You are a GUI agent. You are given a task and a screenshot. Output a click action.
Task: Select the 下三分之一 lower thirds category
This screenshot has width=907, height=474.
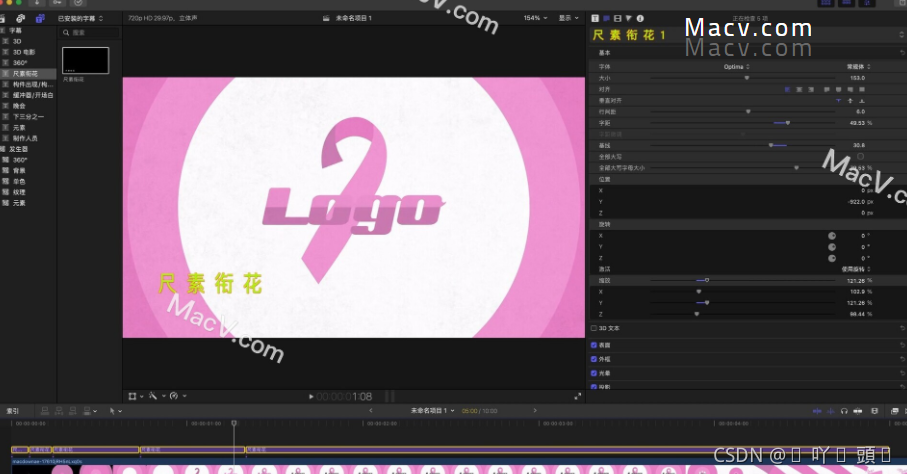pos(28,117)
